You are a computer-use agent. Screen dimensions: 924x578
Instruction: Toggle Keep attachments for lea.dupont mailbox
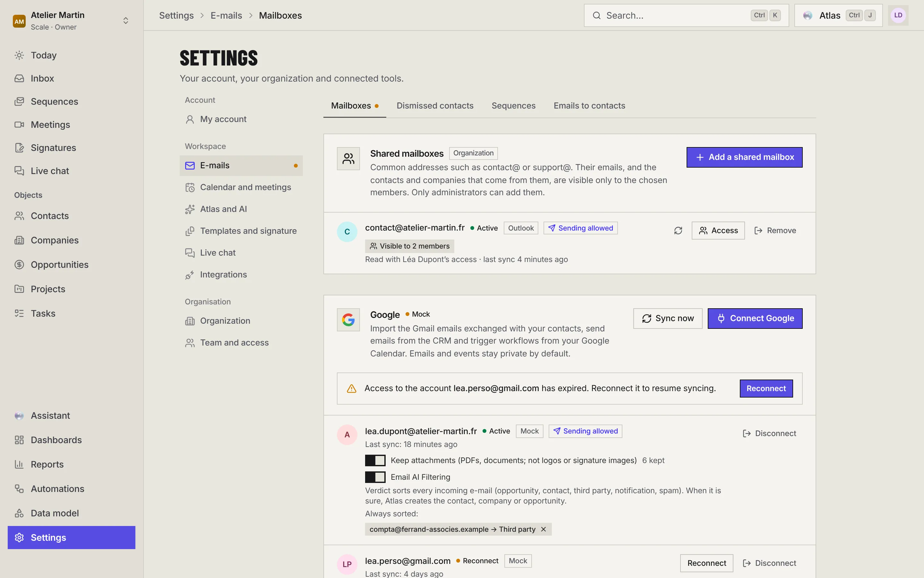click(375, 461)
